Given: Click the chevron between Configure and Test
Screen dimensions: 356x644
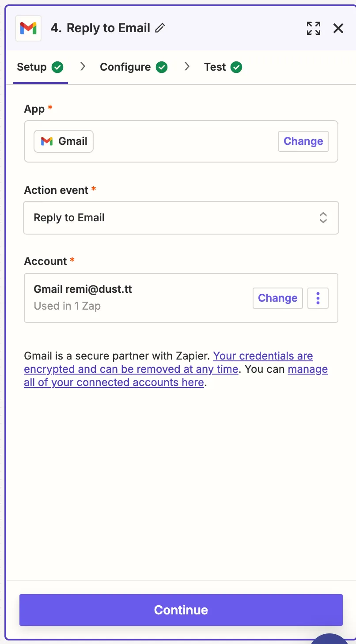Looking at the screenshot, I should pos(187,67).
